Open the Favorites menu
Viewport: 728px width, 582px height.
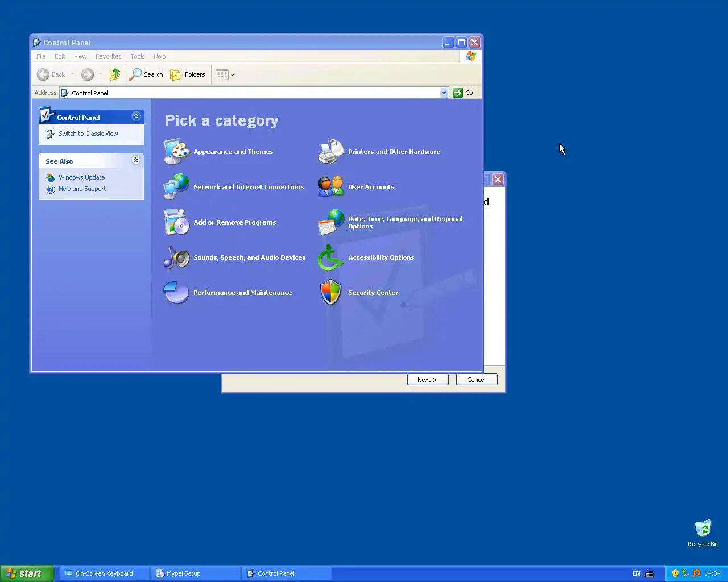(108, 56)
